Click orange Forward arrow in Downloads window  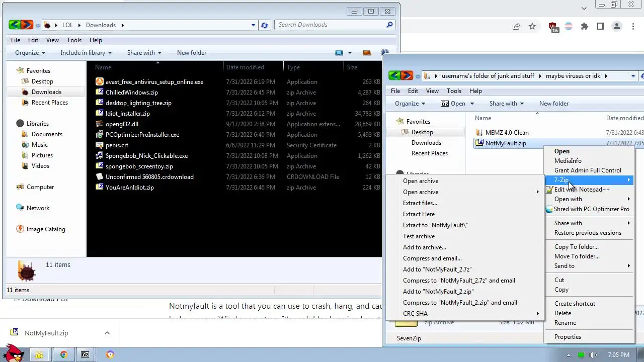(x=27, y=25)
